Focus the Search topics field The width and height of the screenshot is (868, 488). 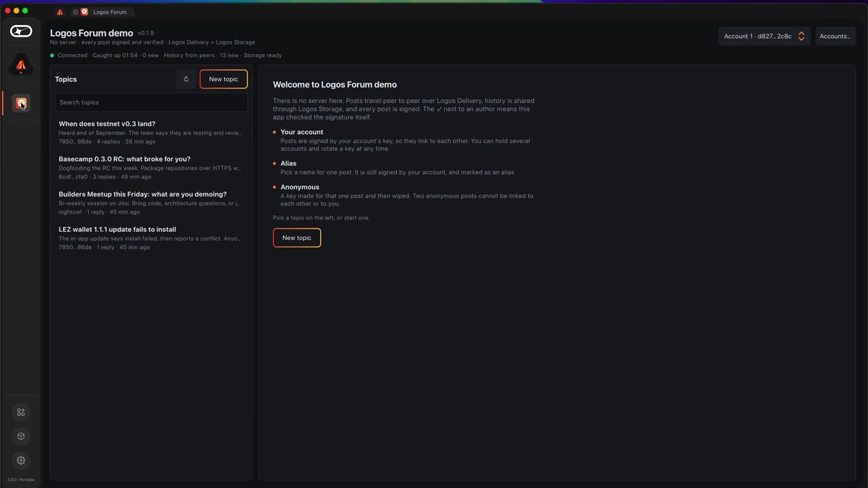point(151,102)
